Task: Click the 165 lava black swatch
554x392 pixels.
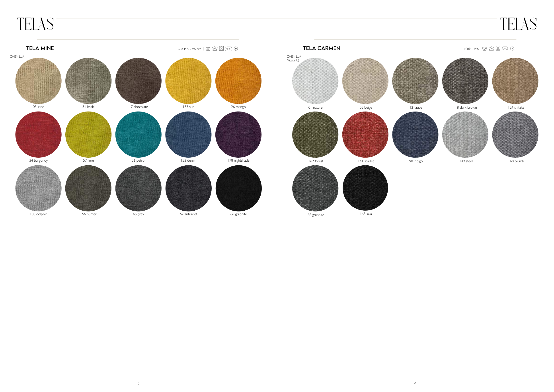Action: [x=365, y=188]
